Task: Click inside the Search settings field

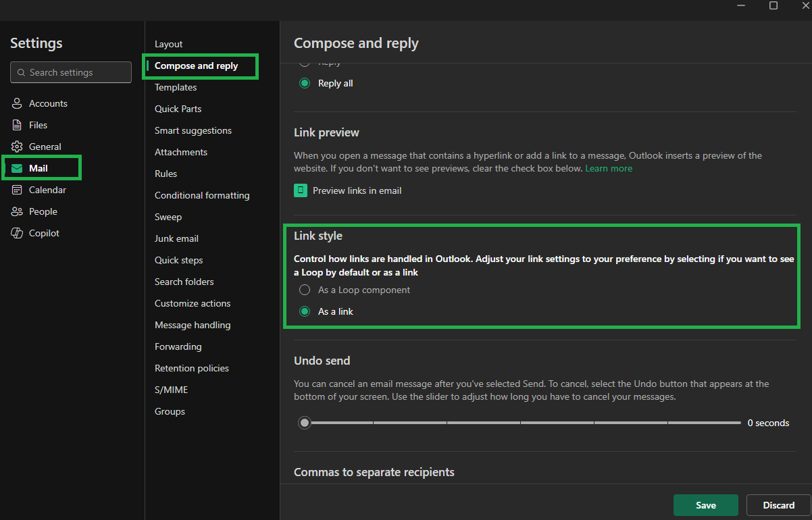Action: point(71,72)
